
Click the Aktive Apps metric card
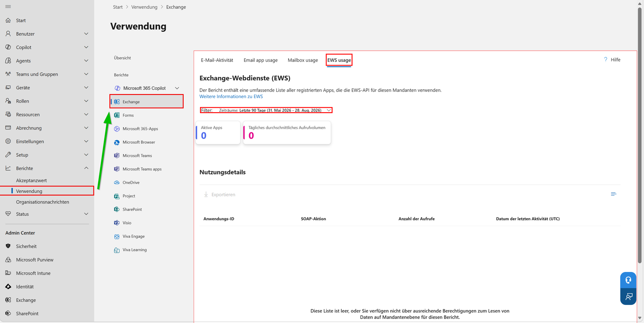[218, 132]
